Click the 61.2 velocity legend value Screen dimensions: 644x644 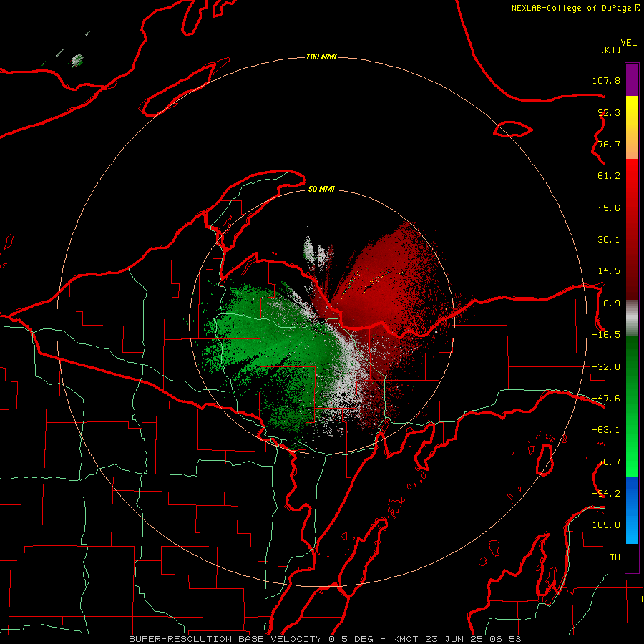click(609, 176)
